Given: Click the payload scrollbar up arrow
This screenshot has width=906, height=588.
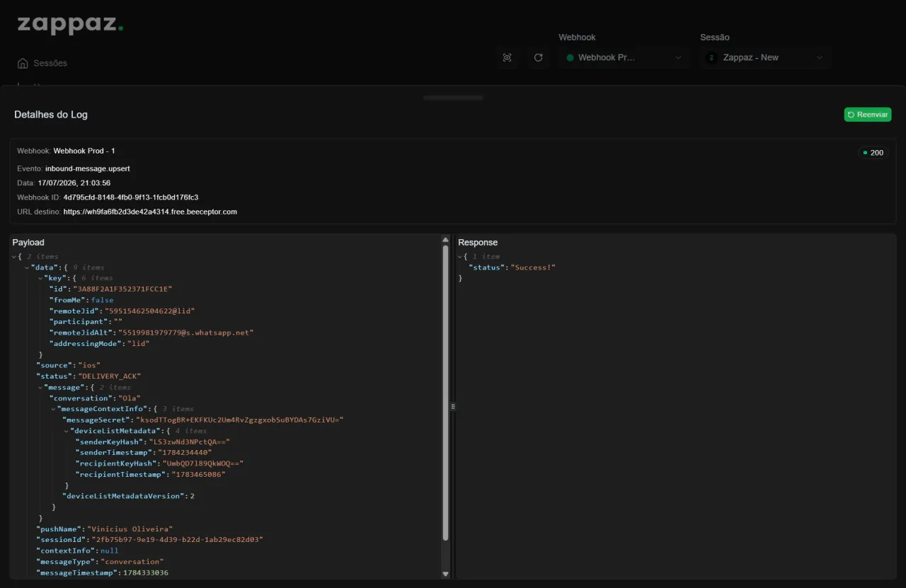Looking at the screenshot, I should coord(445,240).
